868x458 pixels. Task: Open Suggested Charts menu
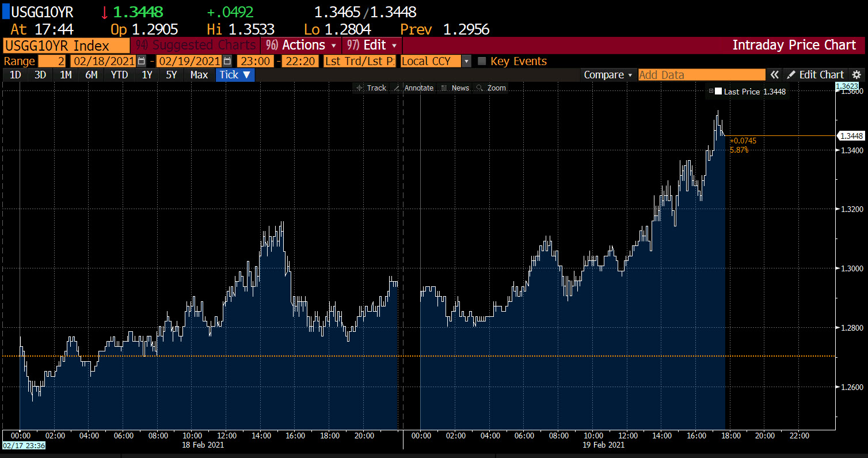click(x=195, y=45)
